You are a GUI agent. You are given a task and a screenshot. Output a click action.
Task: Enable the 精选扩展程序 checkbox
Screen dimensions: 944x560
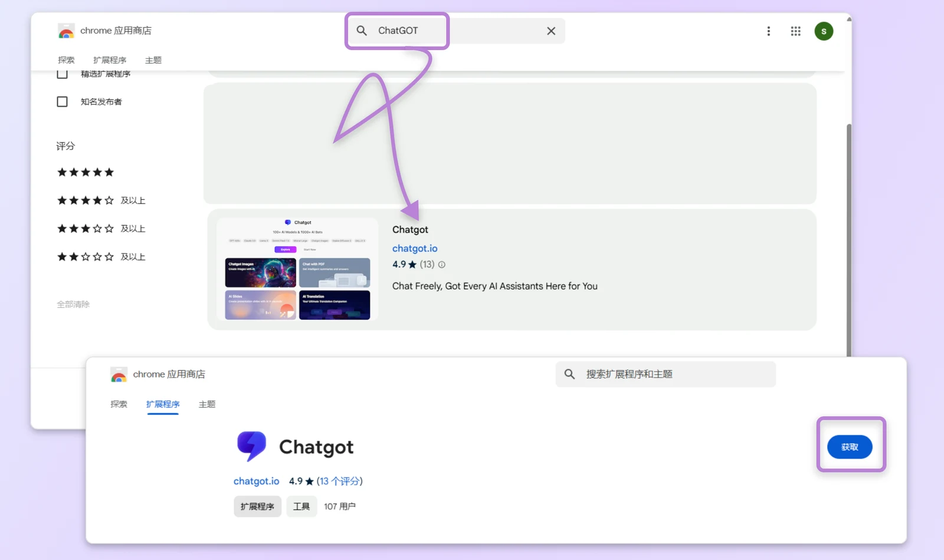point(62,73)
